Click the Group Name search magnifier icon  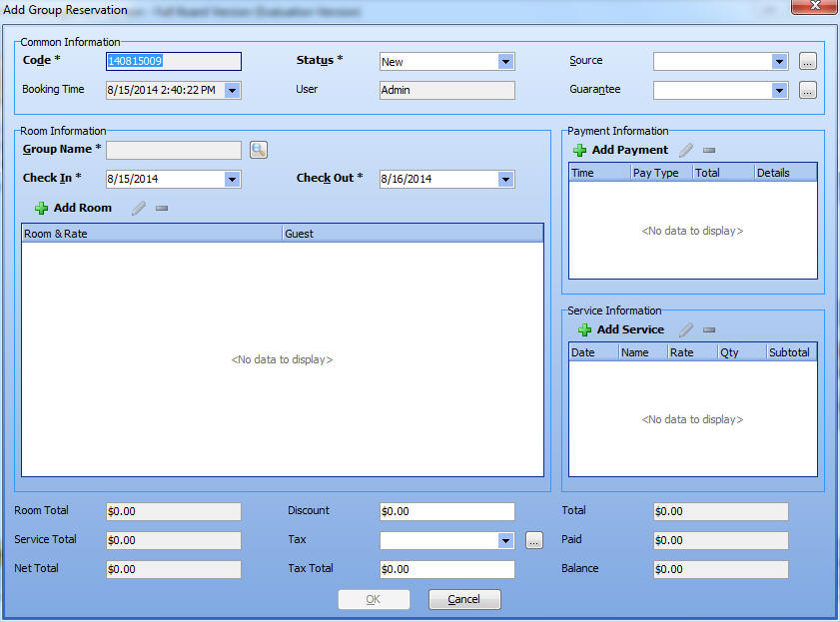[259, 150]
